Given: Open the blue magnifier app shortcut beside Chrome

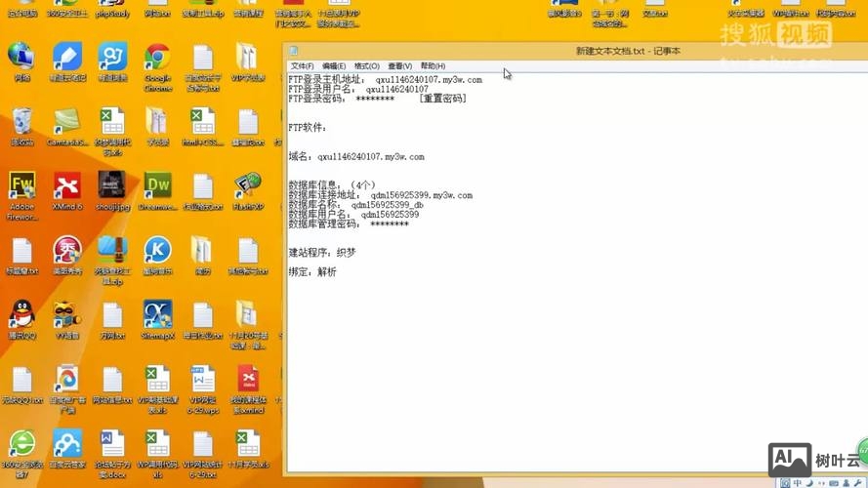Looking at the screenshot, I should click(112, 61).
